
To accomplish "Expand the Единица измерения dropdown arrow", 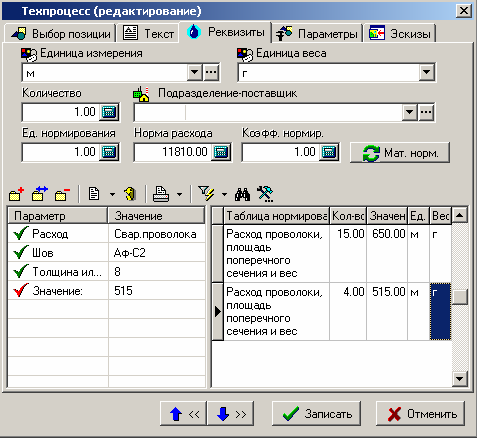I will click(x=195, y=72).
